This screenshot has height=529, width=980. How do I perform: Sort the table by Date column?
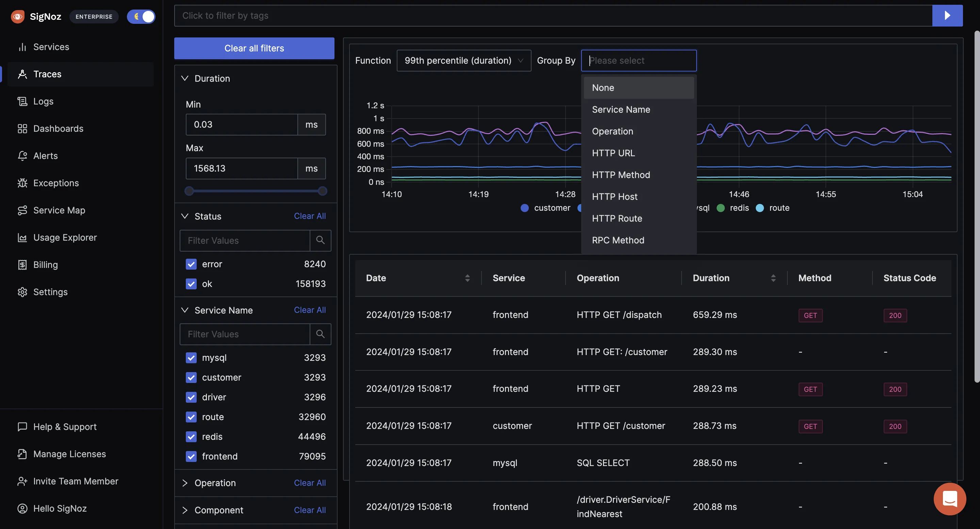pyautogui.click(x=467, y=278)
